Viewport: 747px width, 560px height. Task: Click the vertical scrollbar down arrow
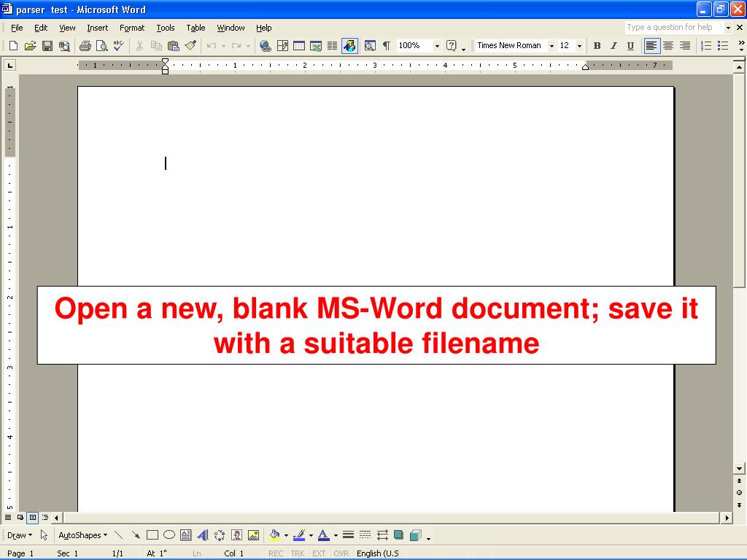pyautogui.click(x=740, y=469)
